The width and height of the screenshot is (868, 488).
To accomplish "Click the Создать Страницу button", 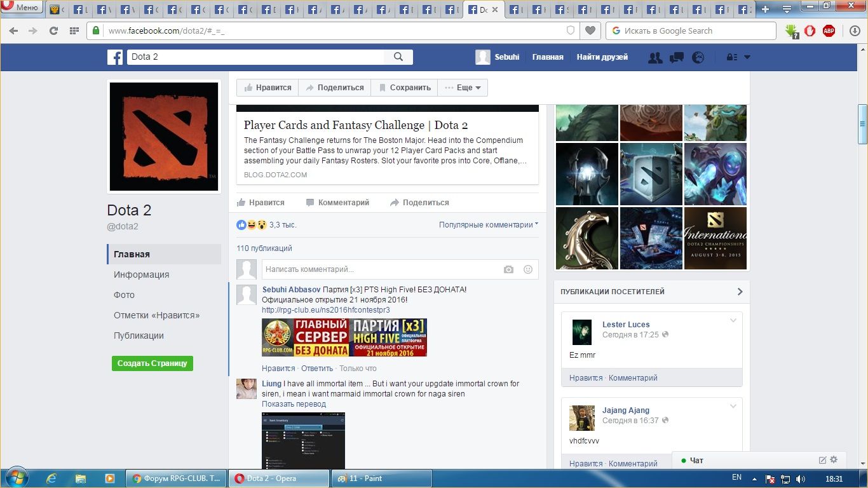I will pyautogui.click(x=153, y=363).
